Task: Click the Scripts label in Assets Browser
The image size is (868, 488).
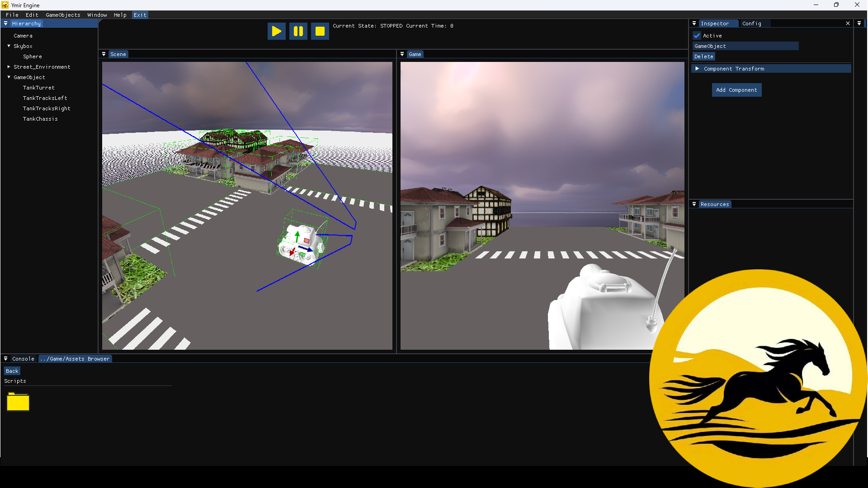Action: [x=15, y=381]
